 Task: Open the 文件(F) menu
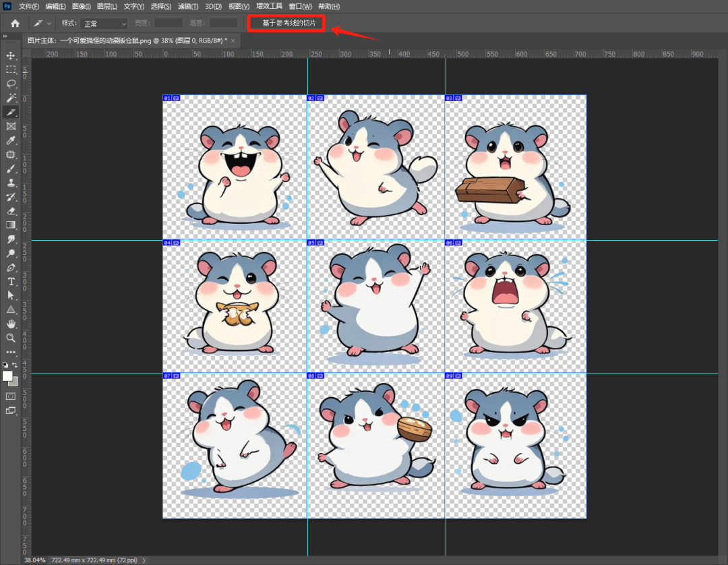coord(29,7)
